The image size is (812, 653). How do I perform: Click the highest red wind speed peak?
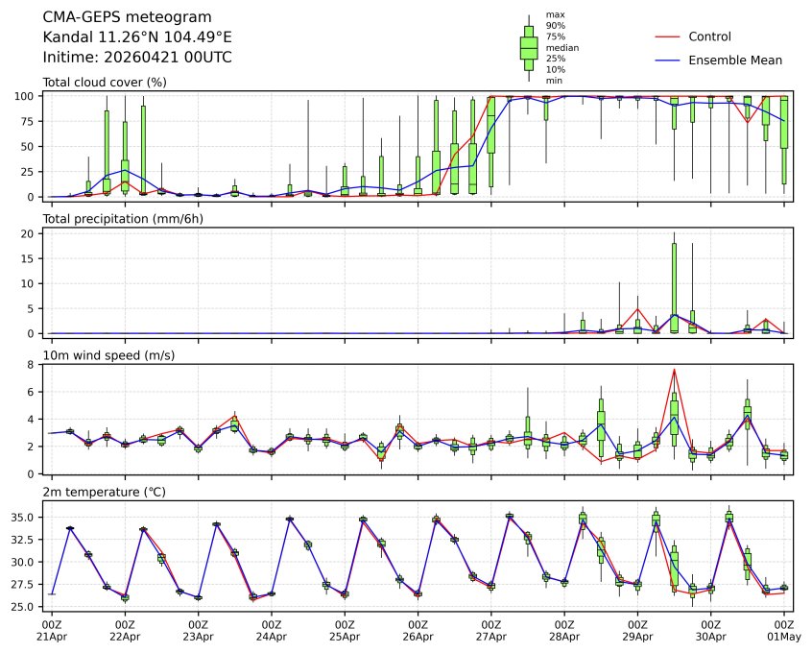(675, 370)
